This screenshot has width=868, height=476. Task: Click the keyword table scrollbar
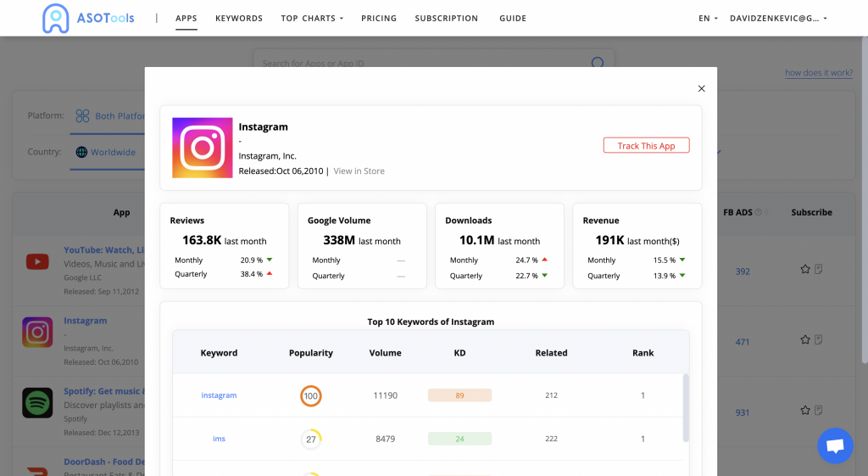686,407
